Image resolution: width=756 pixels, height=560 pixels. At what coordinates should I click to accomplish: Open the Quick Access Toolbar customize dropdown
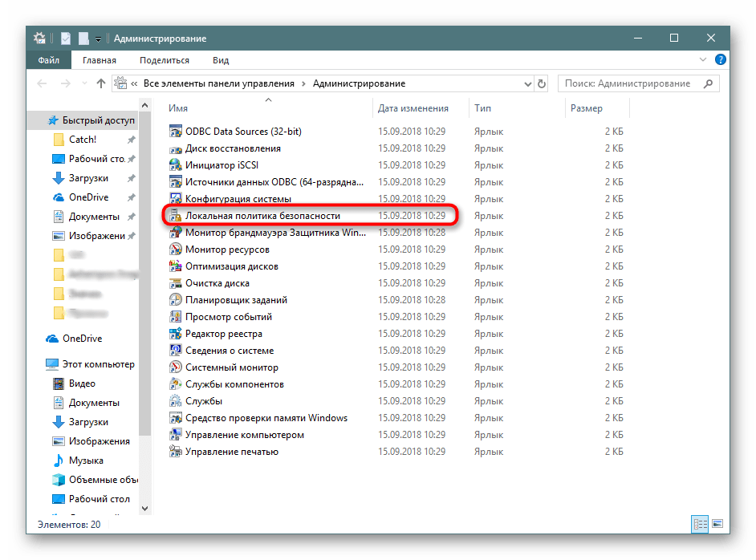(x=98, y=39)
